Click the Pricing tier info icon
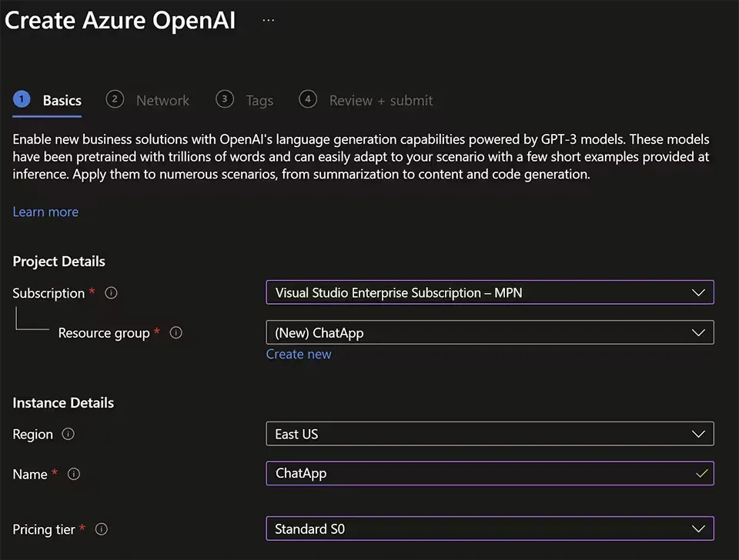Viewport: 739px width, 560px height. tap(101, 529)
